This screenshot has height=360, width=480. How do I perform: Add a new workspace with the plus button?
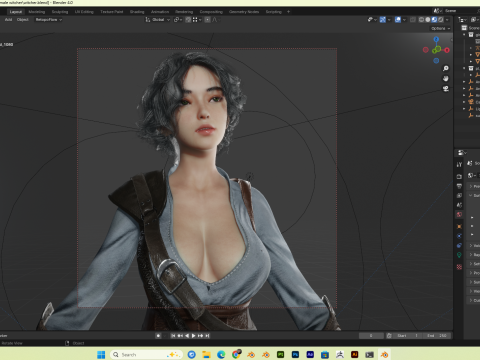click(288, 12)
